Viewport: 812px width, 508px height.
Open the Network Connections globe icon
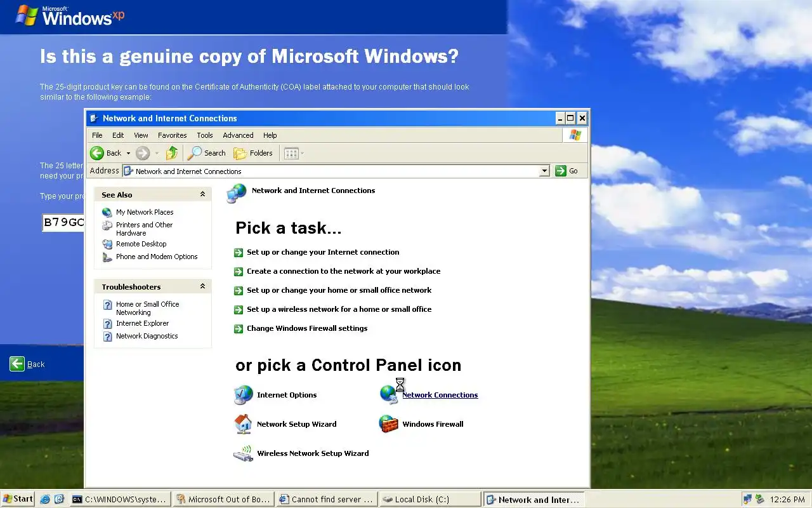[x=389, y=395]
